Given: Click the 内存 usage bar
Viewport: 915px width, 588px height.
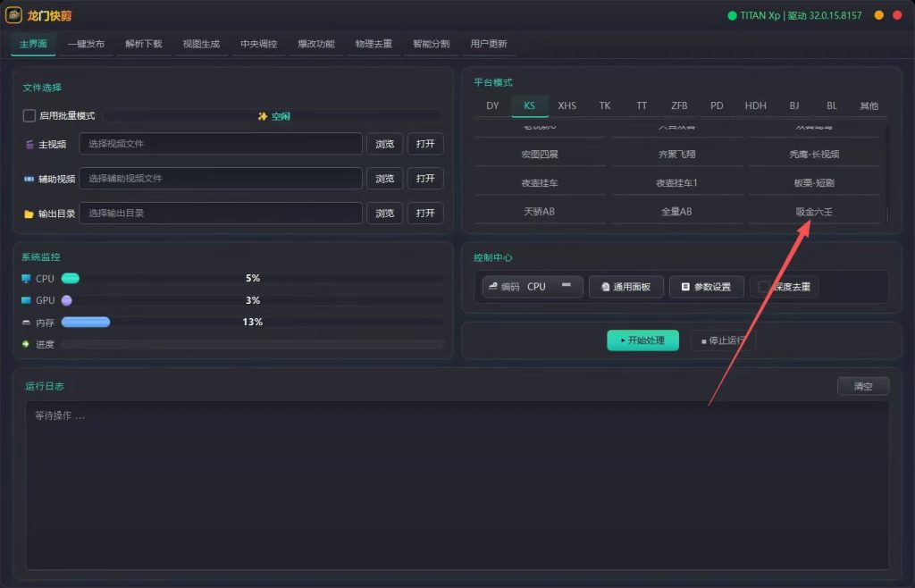Looking at the screenshot, I should (253, 322).
